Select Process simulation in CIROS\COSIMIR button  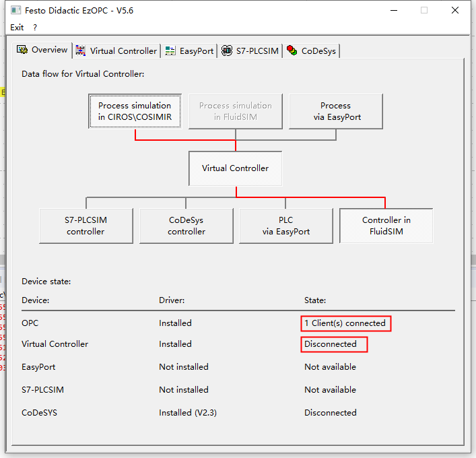point(135,111)
